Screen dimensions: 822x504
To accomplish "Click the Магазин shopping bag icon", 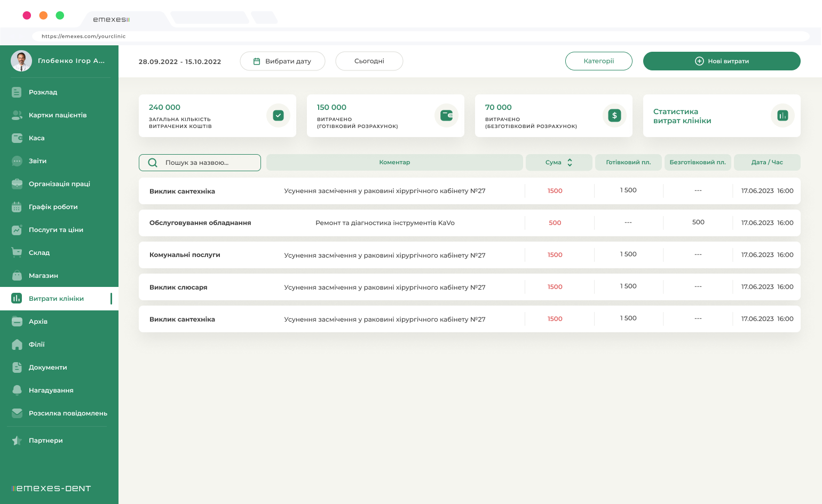I will 17,276.
